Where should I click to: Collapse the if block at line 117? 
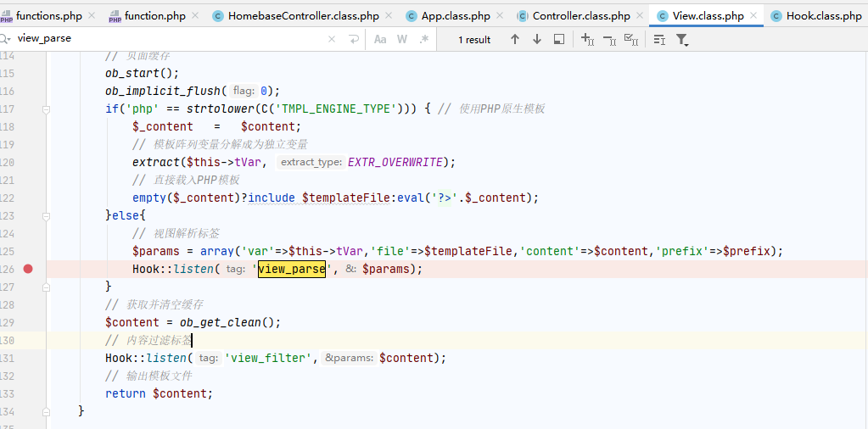(47, 109)
